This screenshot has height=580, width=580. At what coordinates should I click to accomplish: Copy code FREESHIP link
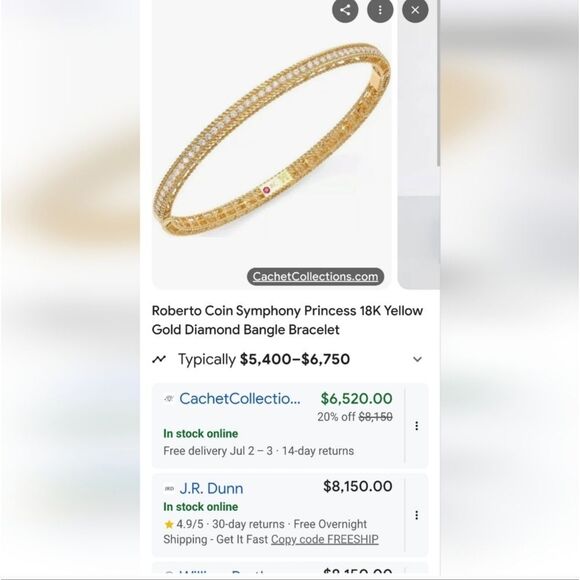click(324, 539)
